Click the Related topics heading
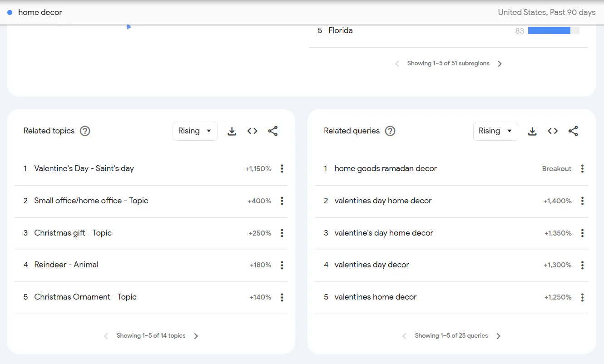The height and width of the screenshot is (364, 604). pyautogui.click(x=49, y=131)
